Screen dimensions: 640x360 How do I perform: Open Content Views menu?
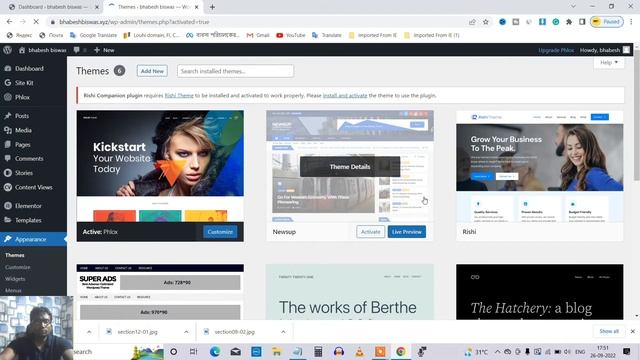(x=33, y=187)
